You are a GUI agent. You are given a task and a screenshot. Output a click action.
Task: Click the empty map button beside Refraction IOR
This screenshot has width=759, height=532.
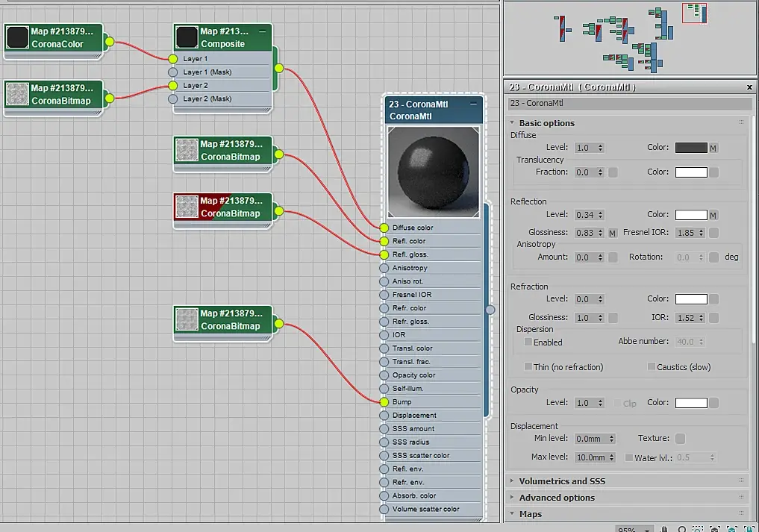click(x=713, y=318)
